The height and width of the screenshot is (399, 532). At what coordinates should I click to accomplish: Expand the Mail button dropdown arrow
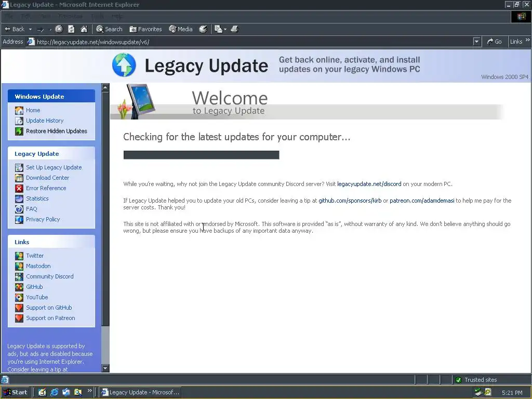pos(225,29)
